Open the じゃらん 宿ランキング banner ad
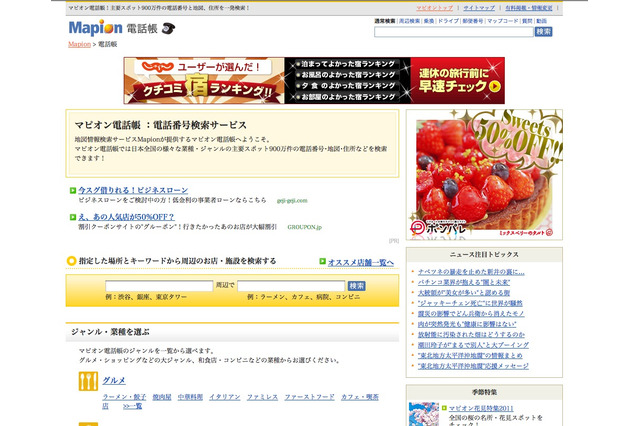 coord(314,80)
